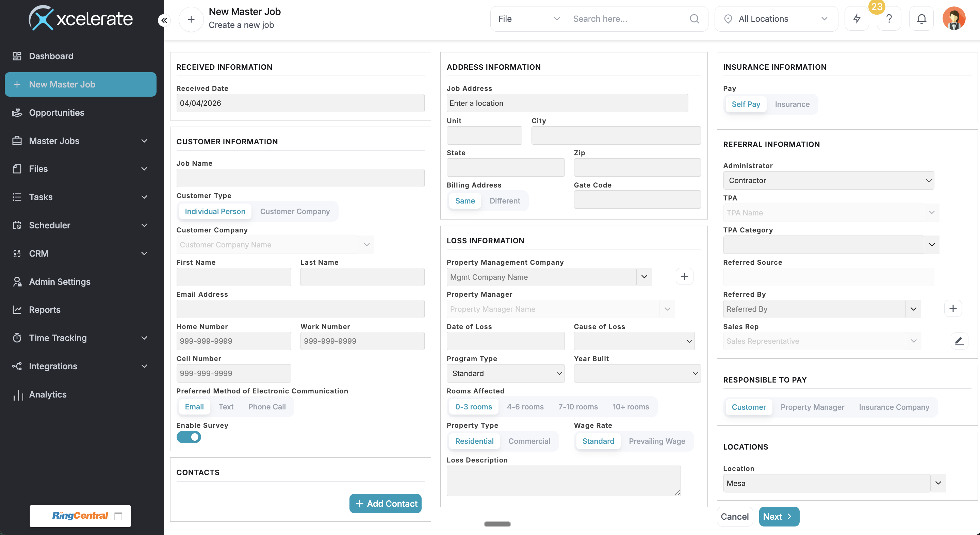Open the Administrator Contractor dropdown
This screenshot has height=535, width=980.
(828, 180)
